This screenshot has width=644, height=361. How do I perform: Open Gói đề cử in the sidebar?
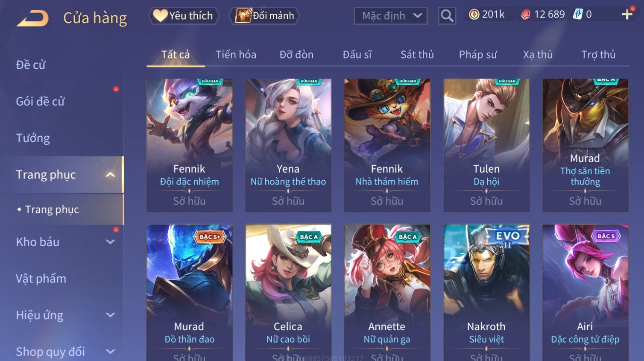pos(40,102)
